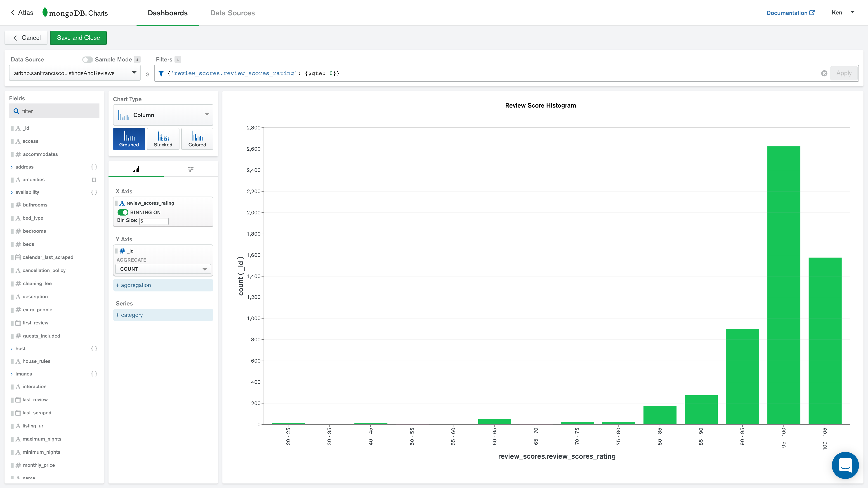The image size is (868, 488).
Task: Switch to the Data Sources tab
Action: point(233,13)
